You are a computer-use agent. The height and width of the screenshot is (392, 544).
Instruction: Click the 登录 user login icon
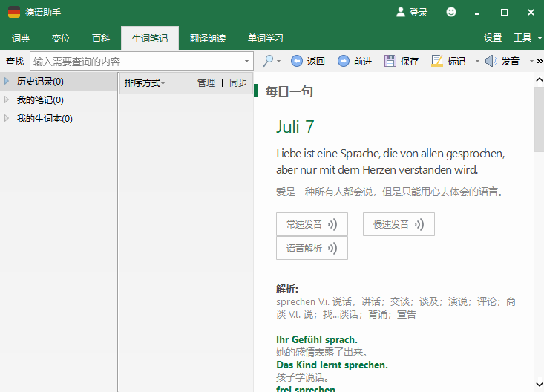click(402, 12)
